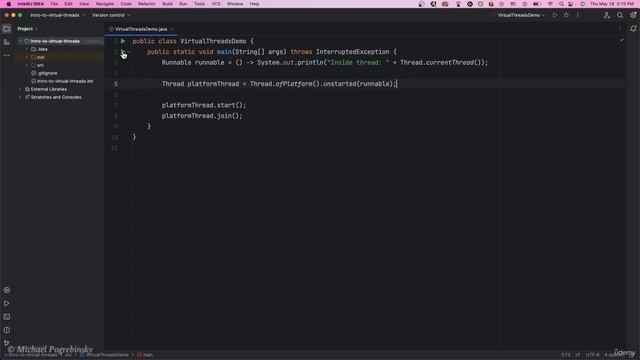Open the VirtualThreadsDemo run configuration dropdown
The image size is (640, 360).
pyautogui.click(x=521, y=15)
